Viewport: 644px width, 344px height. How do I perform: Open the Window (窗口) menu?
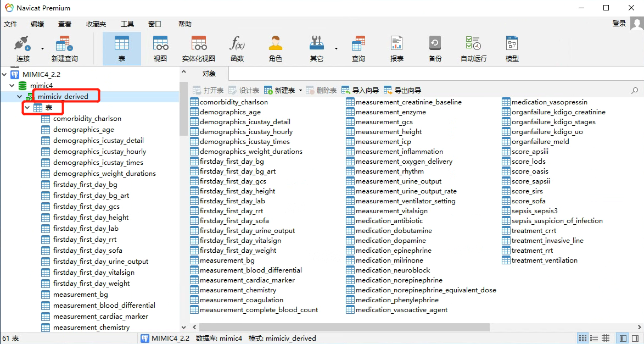point(154,24)
